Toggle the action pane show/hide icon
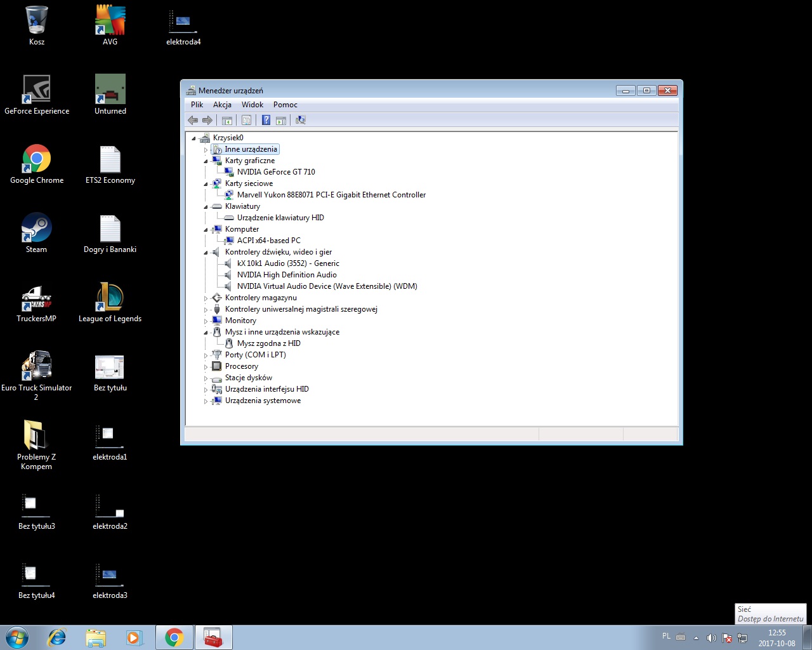Screen dimensions: 812x650 [x=281, y=120]
